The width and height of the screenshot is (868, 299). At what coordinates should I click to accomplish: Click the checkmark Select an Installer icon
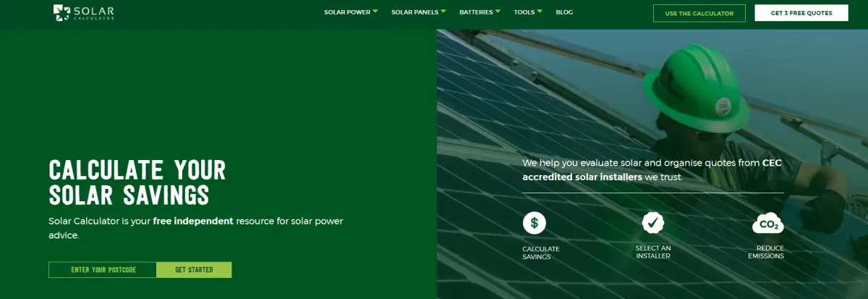[x=652, y=223]
